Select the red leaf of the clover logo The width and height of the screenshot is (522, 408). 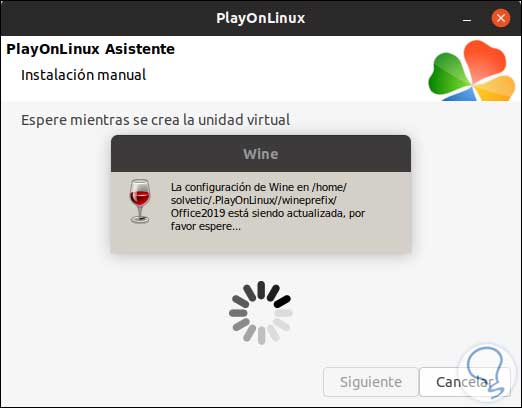[485, 60]
